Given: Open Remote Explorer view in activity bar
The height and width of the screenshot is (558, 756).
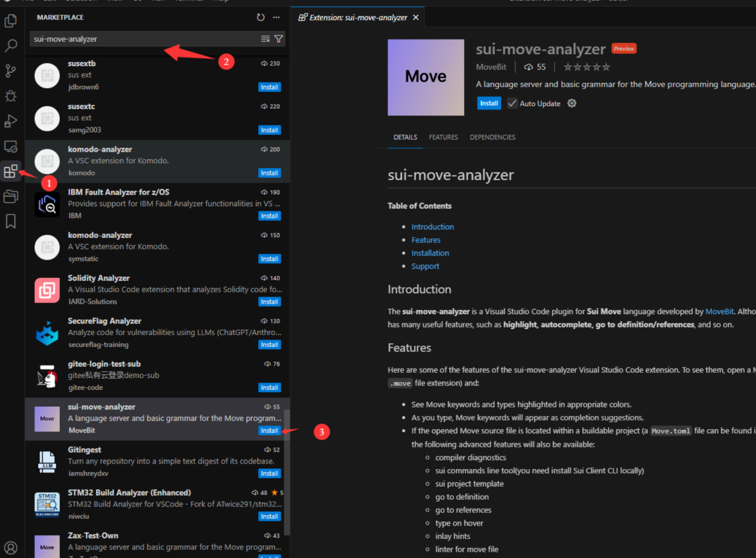Looking at the screenshot, I should tap(11, 146).
